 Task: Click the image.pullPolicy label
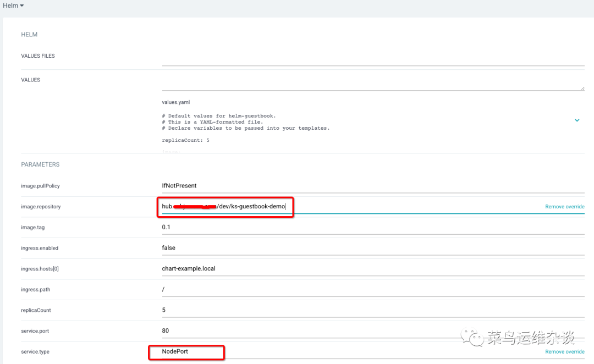click(x=41, y=186)
